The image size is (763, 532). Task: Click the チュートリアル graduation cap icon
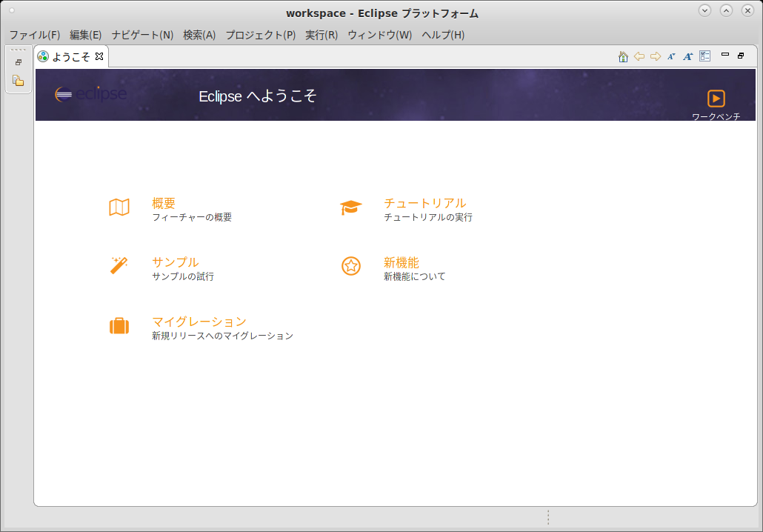[x=351, y=207]
